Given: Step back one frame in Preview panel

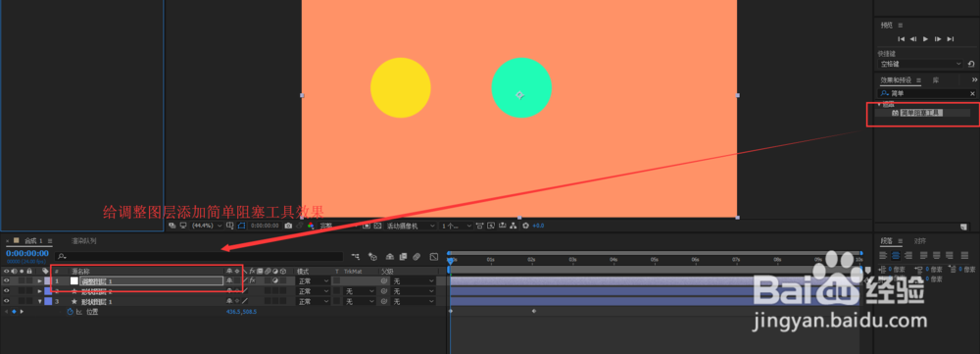Looking at the screenshot, I should (913, 39).
